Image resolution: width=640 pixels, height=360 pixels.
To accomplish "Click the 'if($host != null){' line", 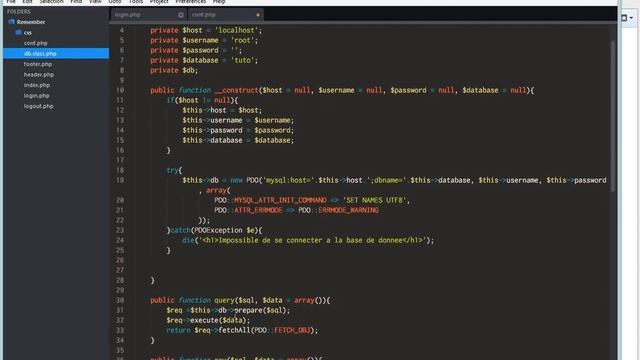I will (x=202, y=100).
